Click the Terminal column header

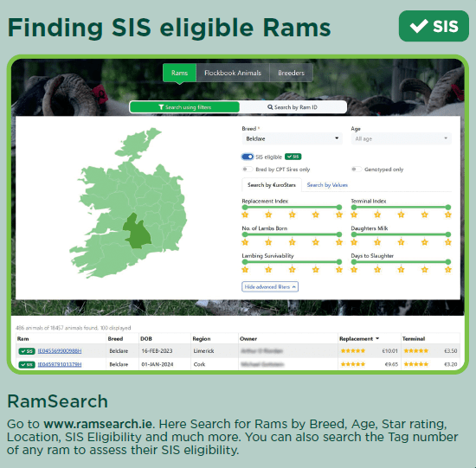pos(414,339)
